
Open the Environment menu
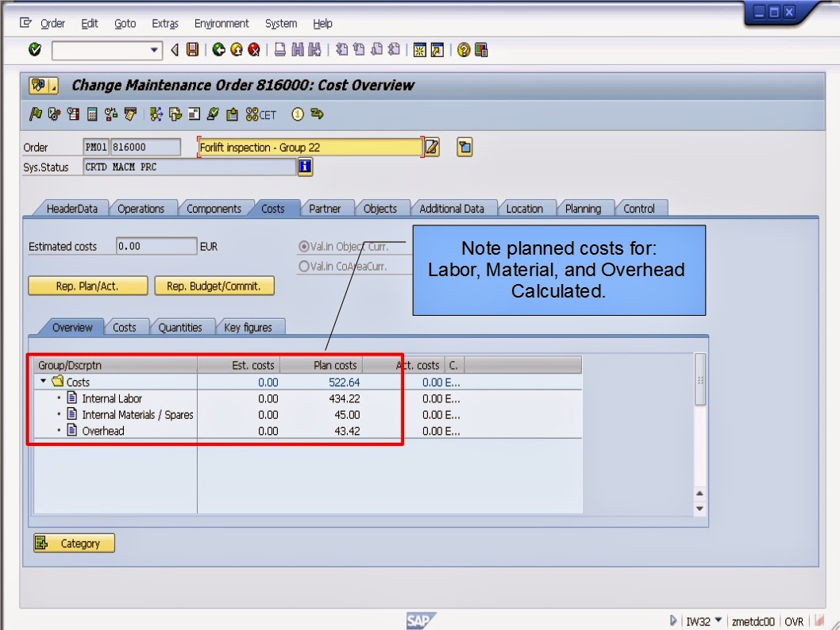pyautogui.click(x=222, y=23)
